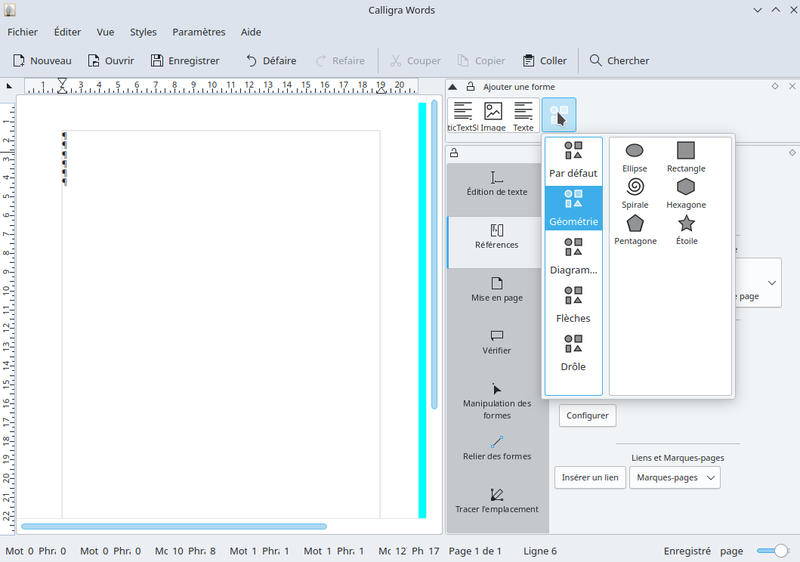Choose the Hexagone shape
Viewport: 800px width, 562px height.
click(686, 192)
